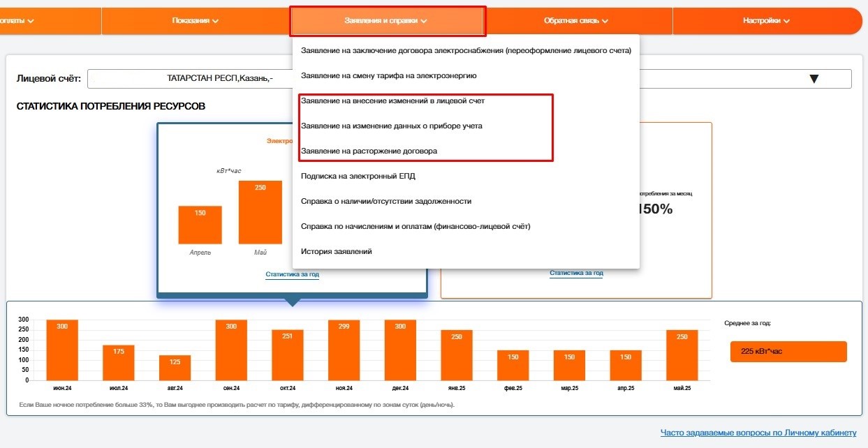Open История заявлений
Viewport: 868px width, 448px height.
coord(336,251)
